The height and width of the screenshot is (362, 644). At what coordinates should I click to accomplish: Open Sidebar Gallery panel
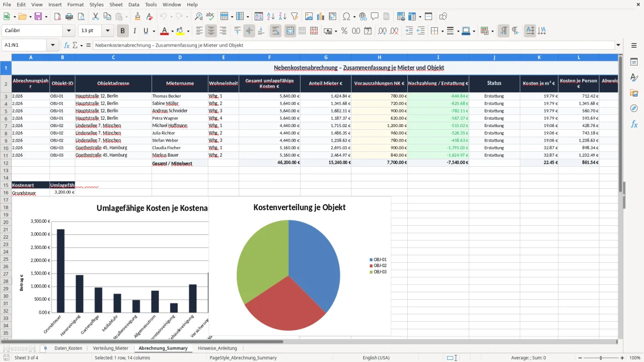tap(634, 93)
